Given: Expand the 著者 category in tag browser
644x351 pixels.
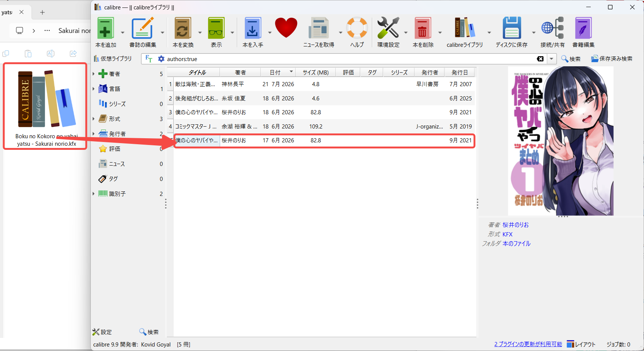Looking at the screenshot, I should (x=94, y=74).
